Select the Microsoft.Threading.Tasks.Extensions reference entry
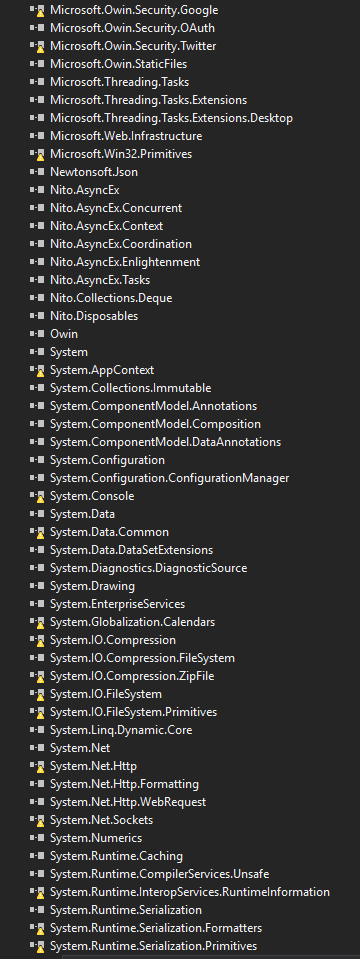Image resolution: width=360 pixels, height=959 pixels. pos(149,100)
